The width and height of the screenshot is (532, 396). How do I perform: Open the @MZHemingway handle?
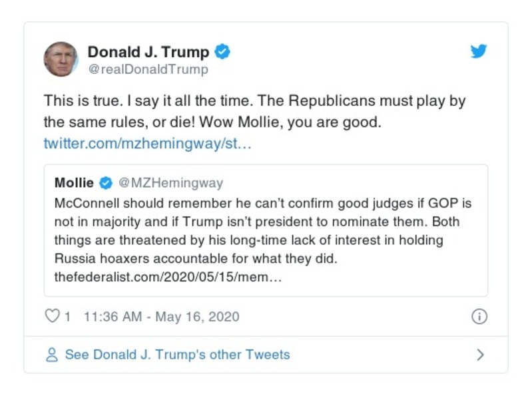tap(170, 183)
